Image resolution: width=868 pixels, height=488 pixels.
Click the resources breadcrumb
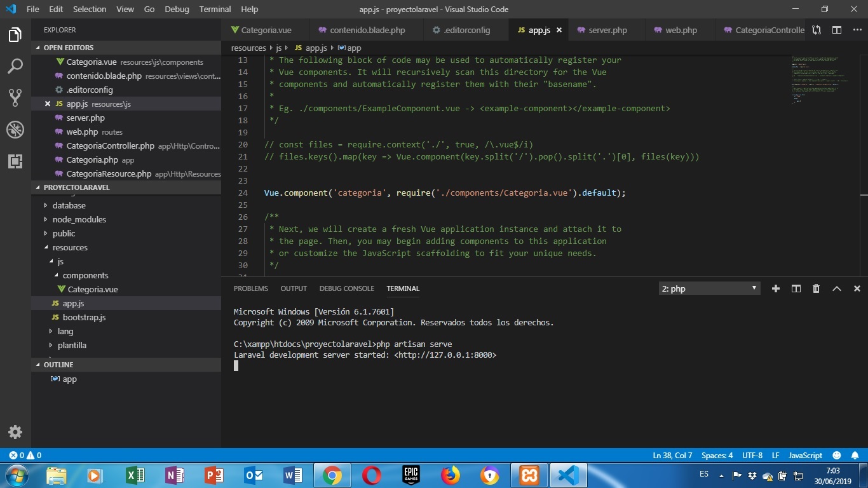tap(248, 48)
